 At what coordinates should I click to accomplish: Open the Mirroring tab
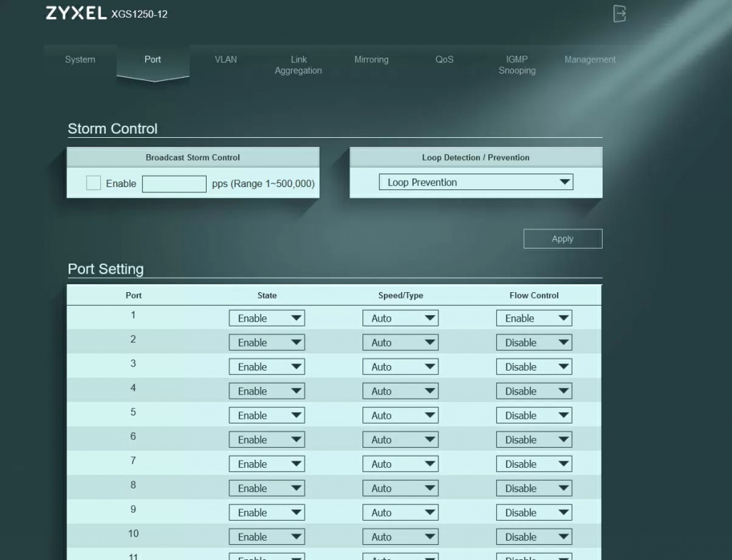(371, 60)
